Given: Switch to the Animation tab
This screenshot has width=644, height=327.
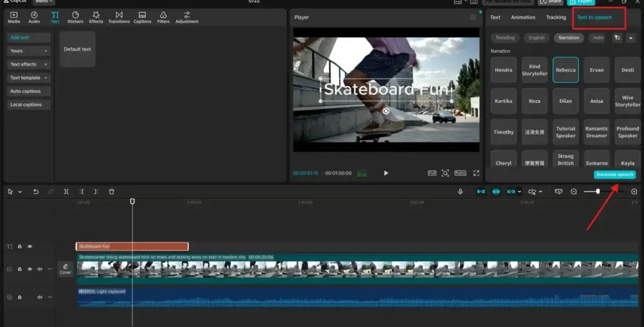Looking at the screenshot, I should [523, 17].
